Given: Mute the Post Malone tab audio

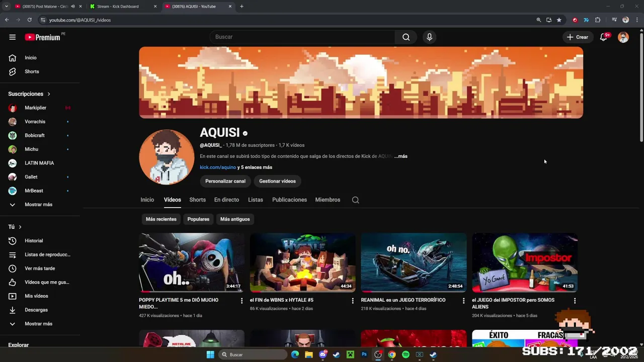Looking at the screenshot, I should click(x=73, y=7).
